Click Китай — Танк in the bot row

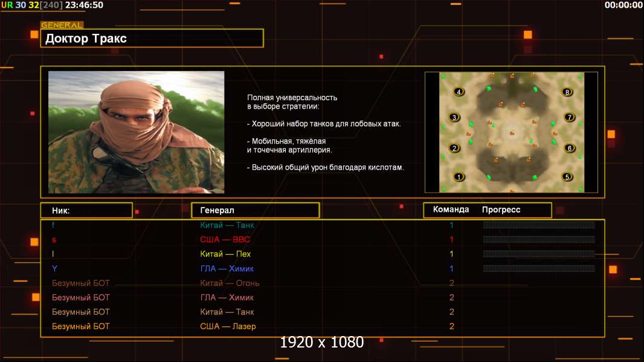[x=227, y=311]
